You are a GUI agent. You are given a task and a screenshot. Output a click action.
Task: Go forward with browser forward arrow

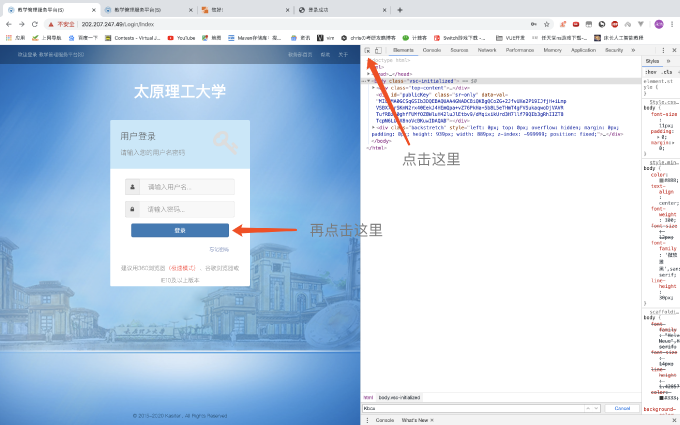22,24
